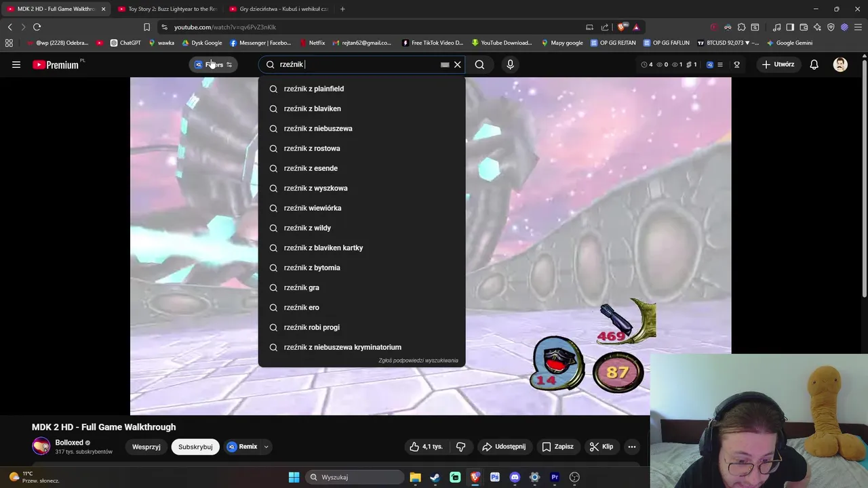Click the browser address bar URL
Viewport: 868px width, 488px height.
pyautogui.click(x=224, y=27)
